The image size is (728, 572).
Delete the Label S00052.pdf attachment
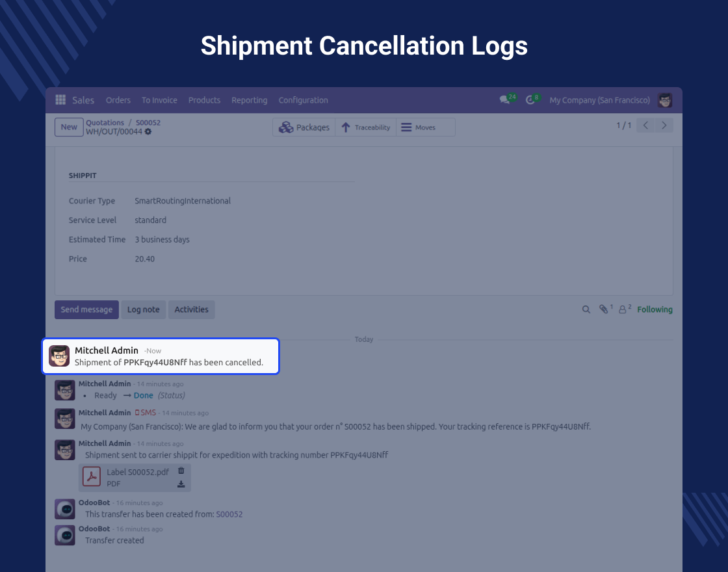[x=181, y=471]
